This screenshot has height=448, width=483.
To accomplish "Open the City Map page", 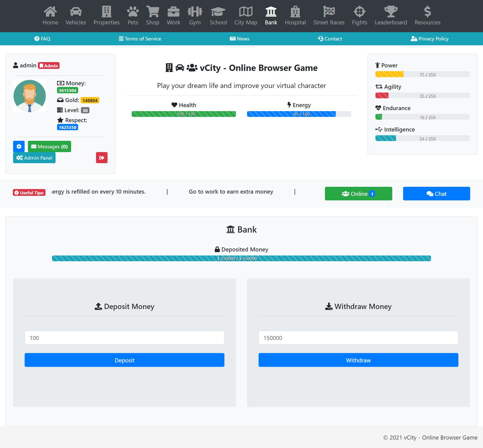I will [246, 16].
